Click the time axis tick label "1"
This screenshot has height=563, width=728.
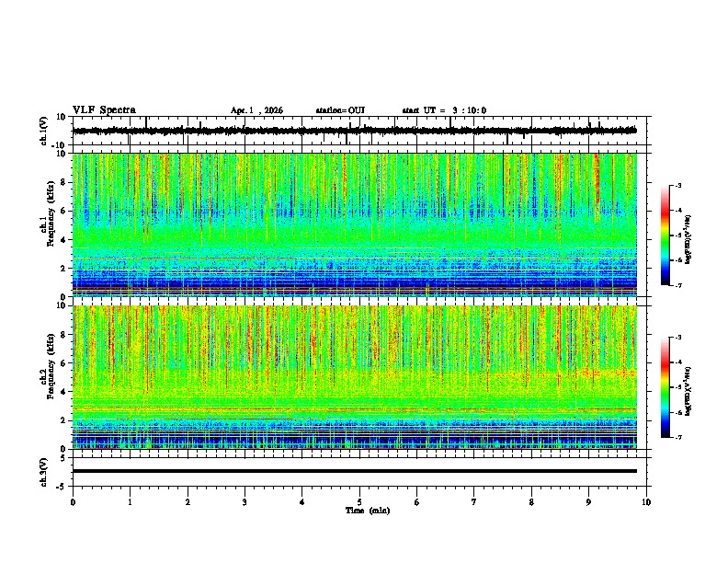[130, 502]
